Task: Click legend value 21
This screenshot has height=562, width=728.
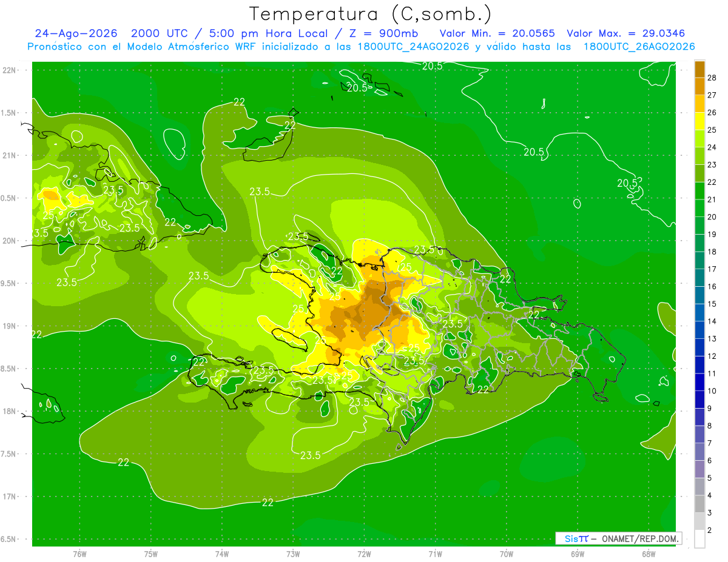Action: (712, 199)
